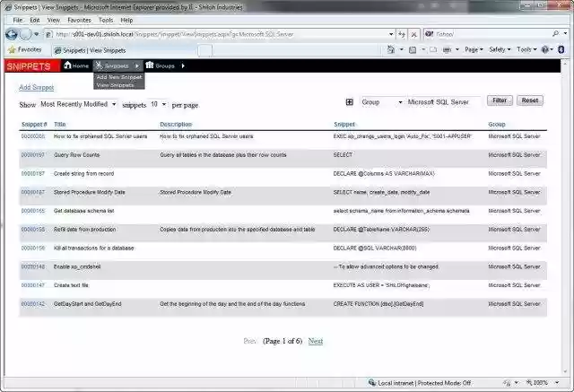
Task: Open the 'Most Recently Modified' sort dropdown
Action: [78, 105]
